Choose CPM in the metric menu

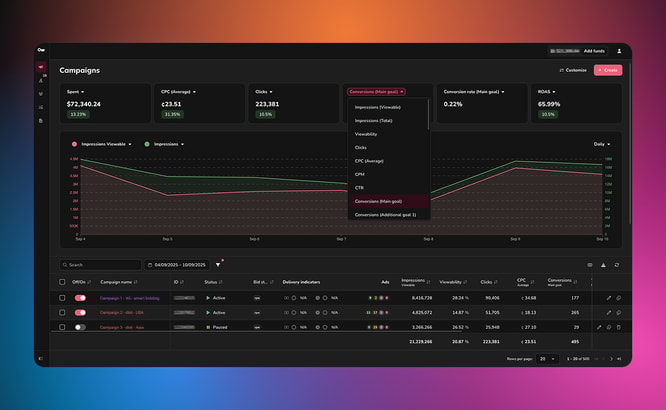click(x=389, y=175)
